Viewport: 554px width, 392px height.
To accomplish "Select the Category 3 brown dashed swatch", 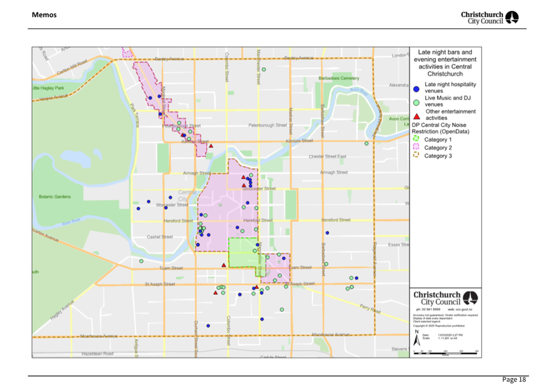I will pyautogui.click(x=416, y=156).
